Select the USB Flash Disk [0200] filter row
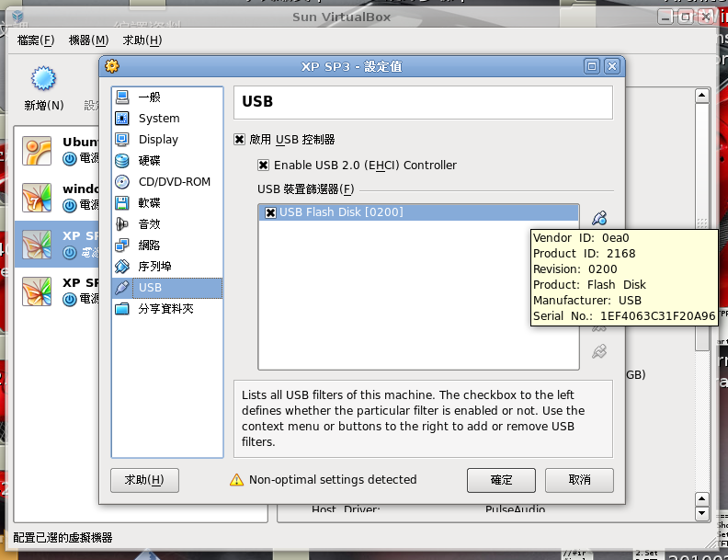The width and height of the screenshot is (728, 560). [x=419, y=212]
